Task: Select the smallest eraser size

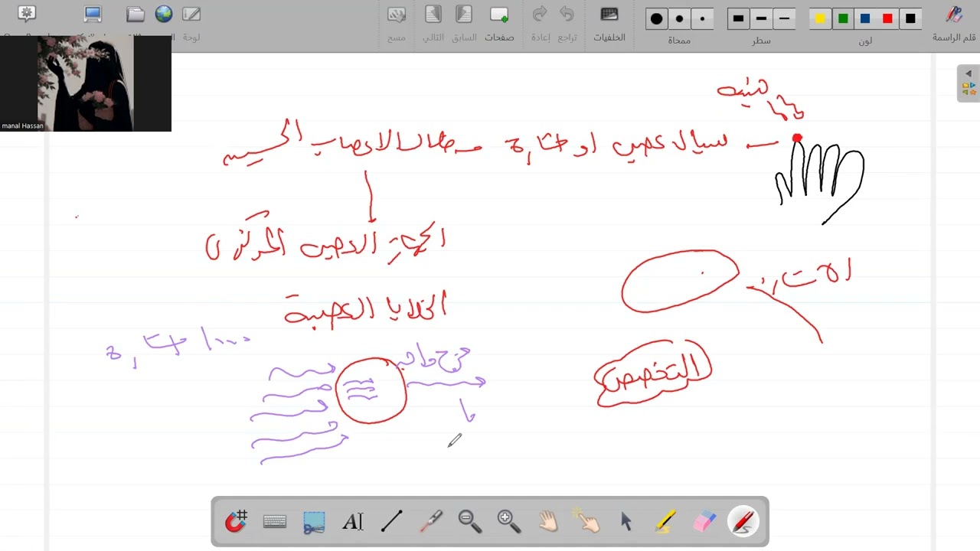Action: coord(702,18)
